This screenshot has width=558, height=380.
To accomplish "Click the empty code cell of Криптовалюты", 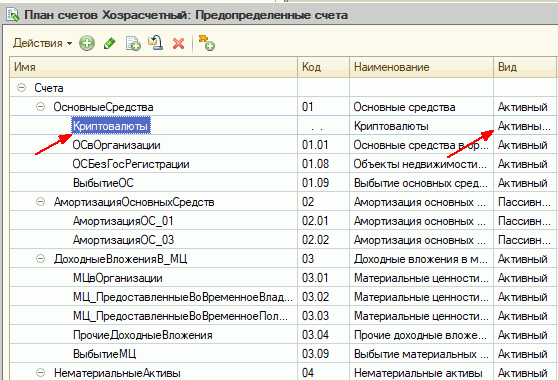I will pos(323,126).
